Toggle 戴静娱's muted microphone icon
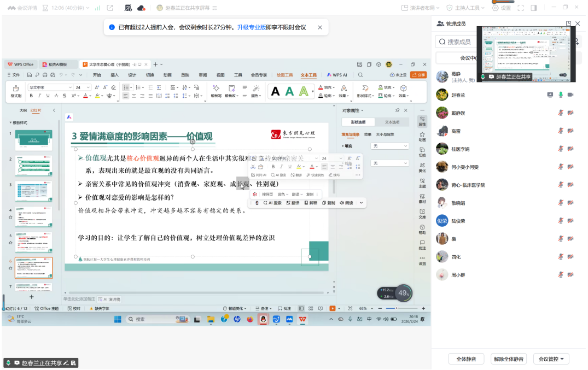Image resolution: width=588 pixels, height=370 pixels. coord(561,113)
